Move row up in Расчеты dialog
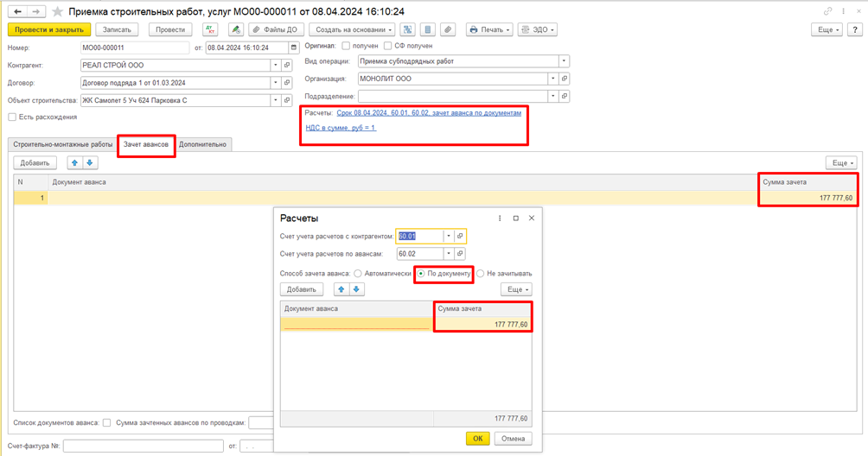The height and width of the screenshot is (456, 868). 341,289
